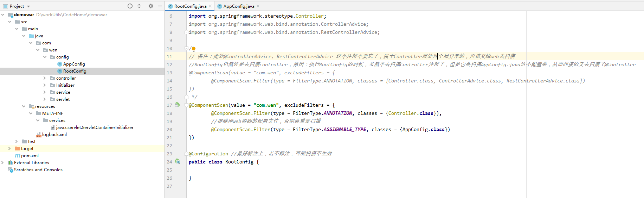Collapse the src folder node
Screen dimensions: 644x198
pyautogui.click(x=10, y=22)
